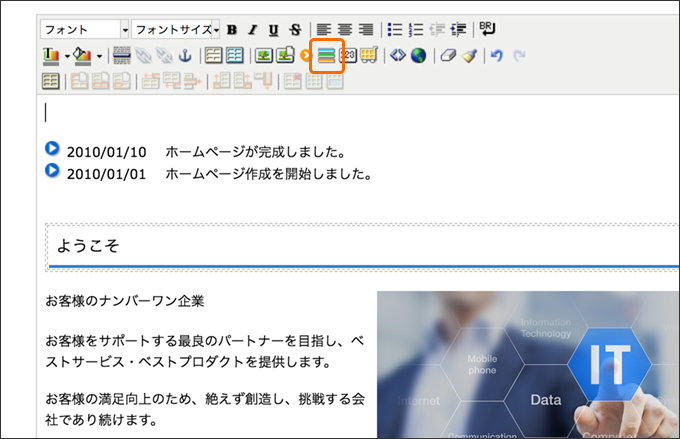Click the blue table layout icon
The image size is (680, 439).
235,56
